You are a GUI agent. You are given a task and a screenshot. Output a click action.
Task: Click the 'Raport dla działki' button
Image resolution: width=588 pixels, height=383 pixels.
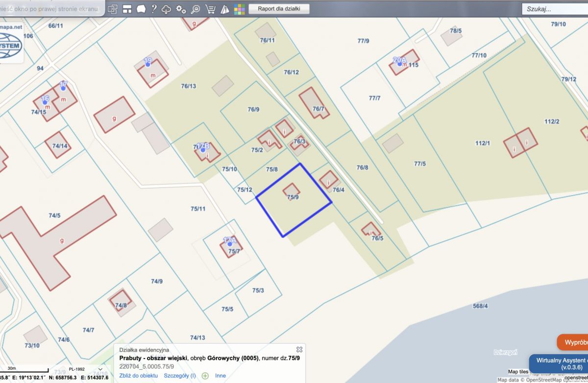[x=279, y=9]
